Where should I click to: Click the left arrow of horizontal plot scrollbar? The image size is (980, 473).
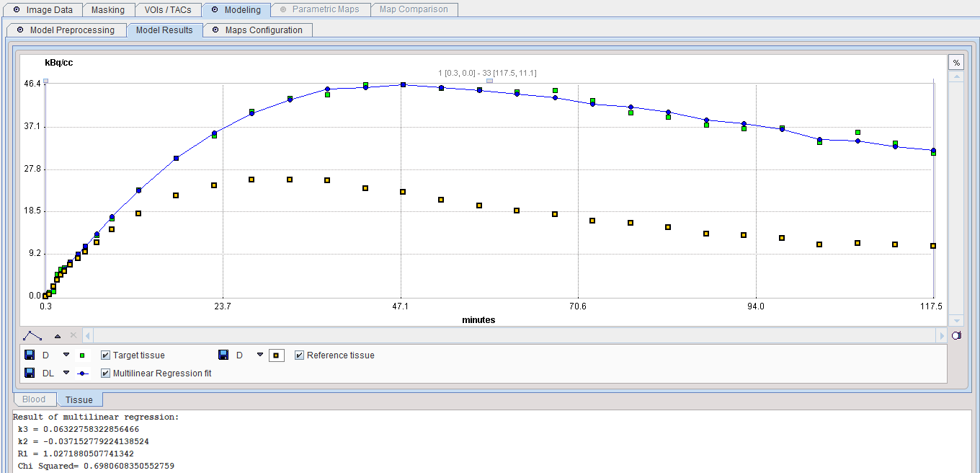[x=88, y=335]
